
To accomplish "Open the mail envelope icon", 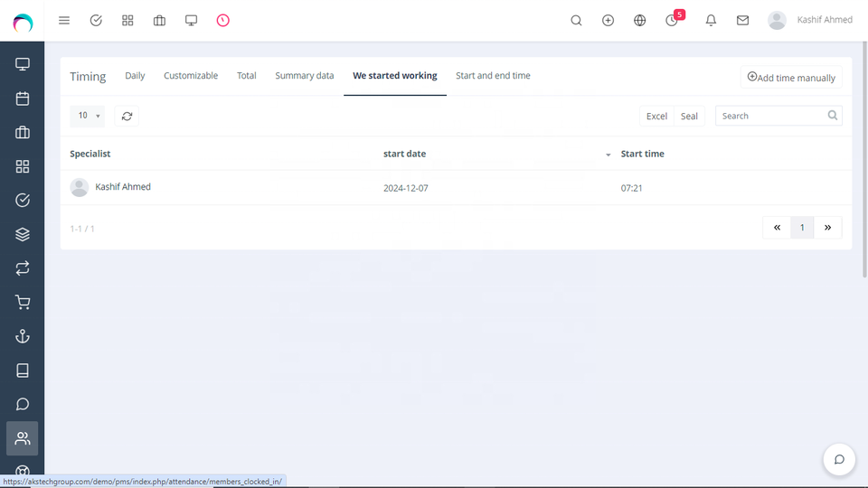I will pos(742,20).
